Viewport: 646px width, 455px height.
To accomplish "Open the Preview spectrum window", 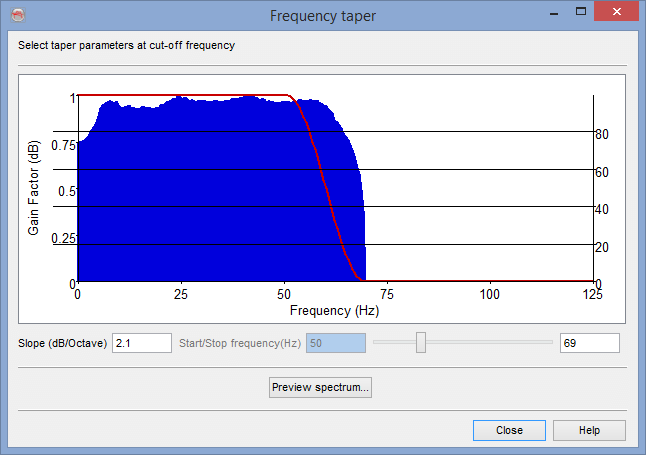I will (320, 387).
